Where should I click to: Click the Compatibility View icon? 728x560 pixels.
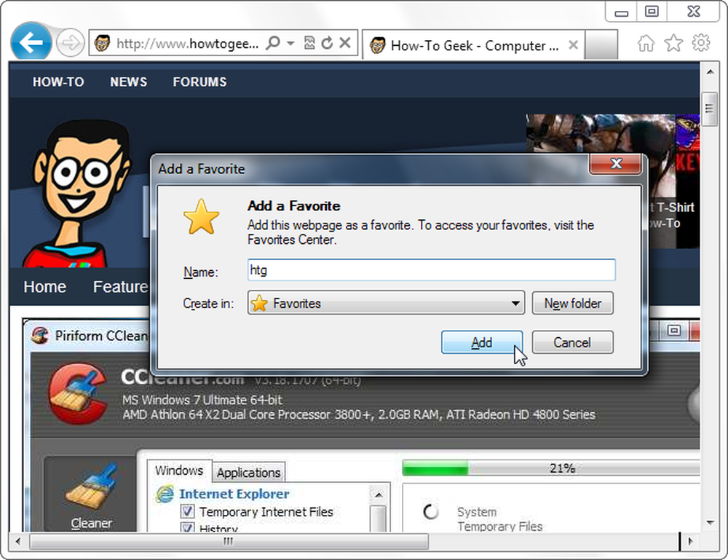pos(309,43)
